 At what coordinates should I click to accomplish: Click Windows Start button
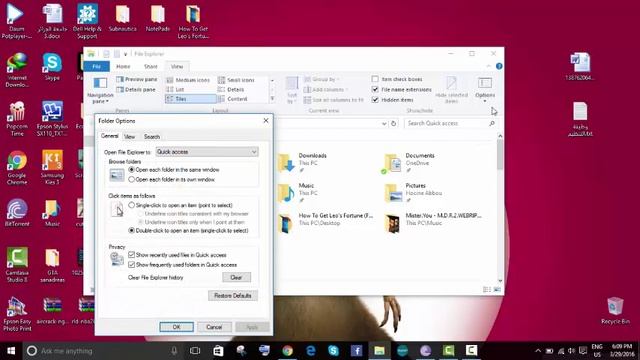coord(11,351)
